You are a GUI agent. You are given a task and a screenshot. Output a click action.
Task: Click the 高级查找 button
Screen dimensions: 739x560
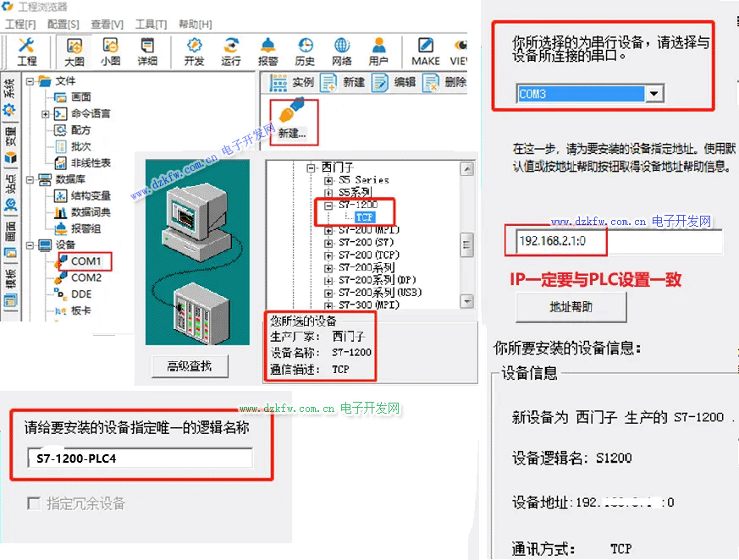point(190,366)
